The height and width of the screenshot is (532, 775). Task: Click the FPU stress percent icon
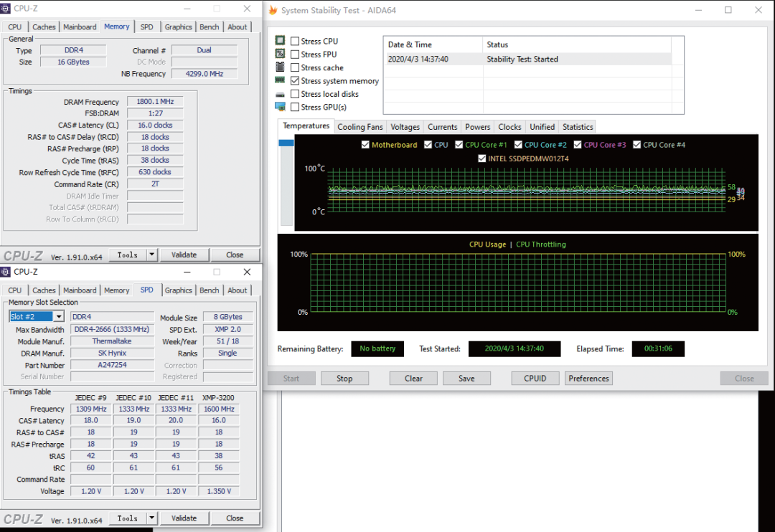click(280, 54)
